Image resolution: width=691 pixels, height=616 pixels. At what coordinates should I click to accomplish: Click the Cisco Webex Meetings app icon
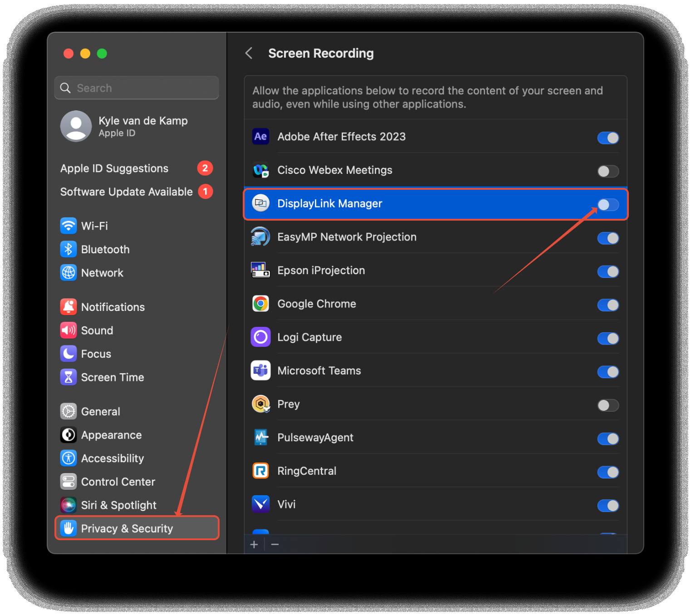click(x=260, y=170)
